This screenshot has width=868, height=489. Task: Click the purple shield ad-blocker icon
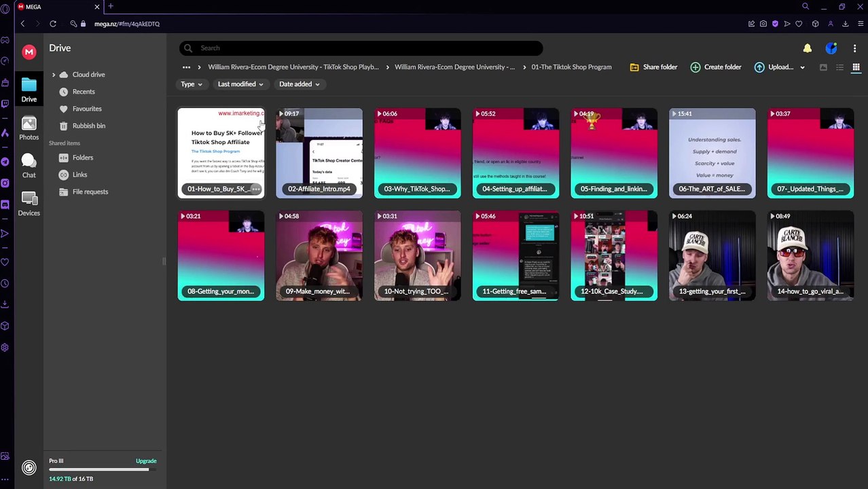[x=775, y=24]
